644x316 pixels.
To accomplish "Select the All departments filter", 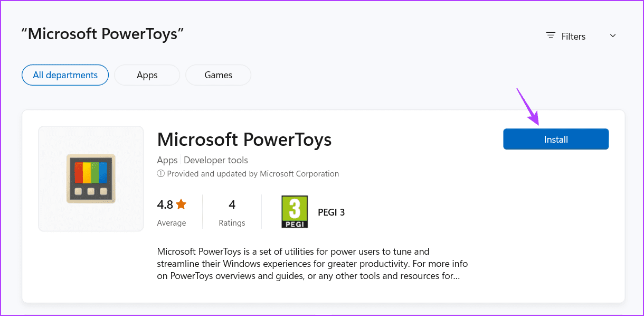I will [x=65, y=75].
